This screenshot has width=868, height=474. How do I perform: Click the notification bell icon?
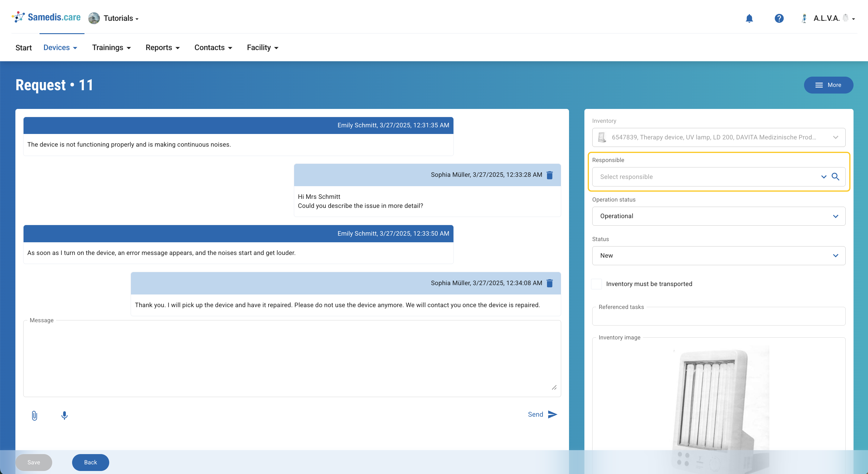click(x=749, y=18)
